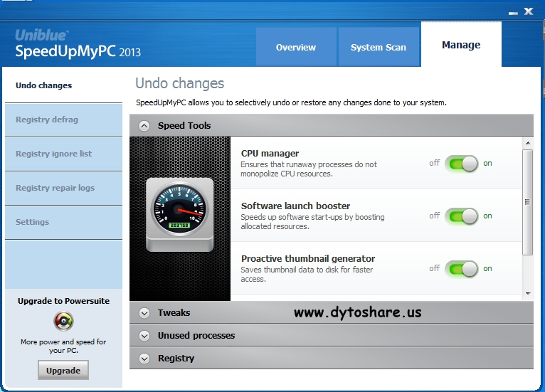Click the Powersuite gauge icon
This screenshot has width=545, height=392.
coord(63,321)
